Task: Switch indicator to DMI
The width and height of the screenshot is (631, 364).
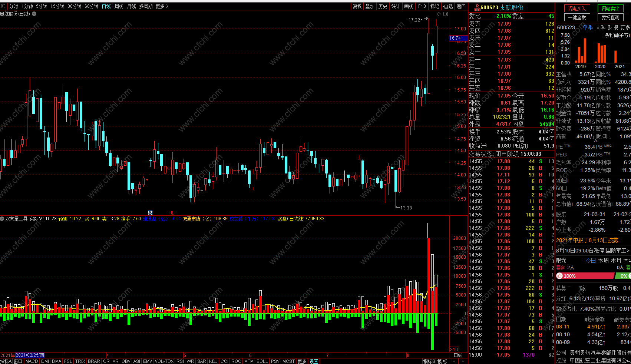Action: [45, 361]
